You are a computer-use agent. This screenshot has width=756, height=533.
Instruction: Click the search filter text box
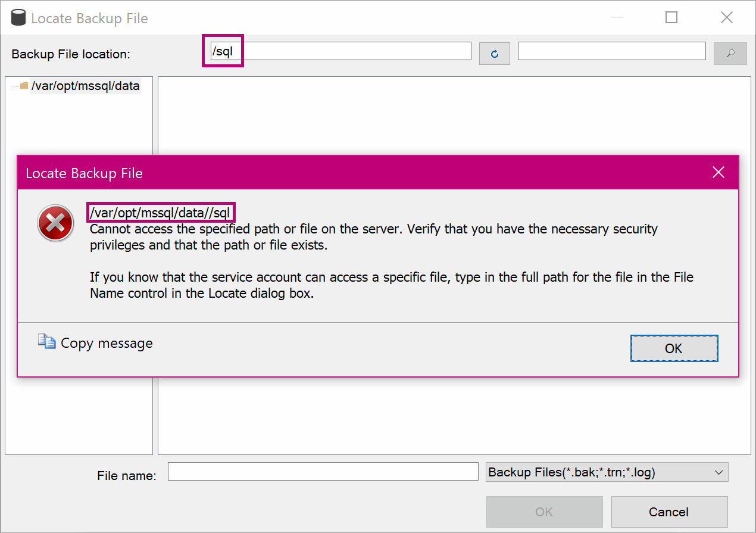611,51
